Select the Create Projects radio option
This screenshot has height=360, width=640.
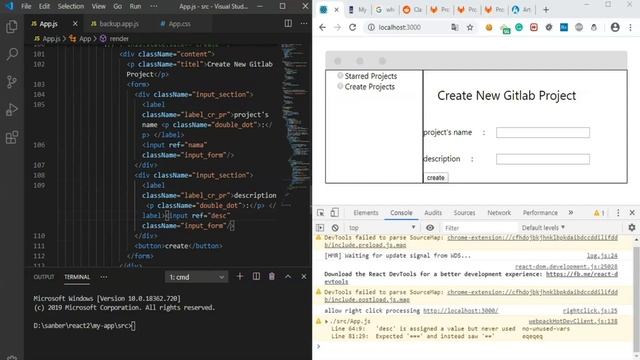point(340,86)
